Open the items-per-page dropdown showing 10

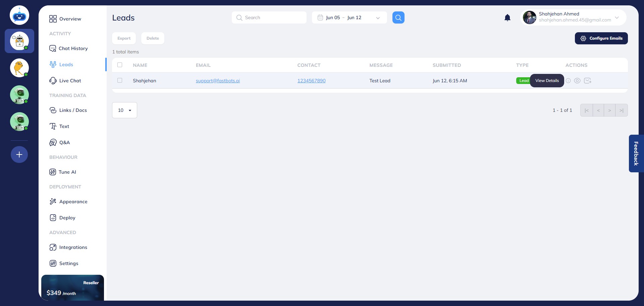click(x=124, y=110)
